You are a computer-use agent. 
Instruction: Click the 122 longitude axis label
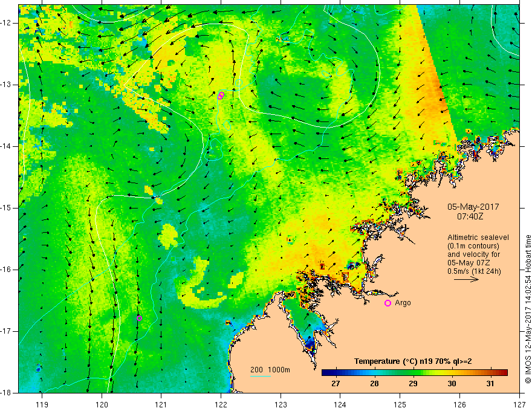221,404
